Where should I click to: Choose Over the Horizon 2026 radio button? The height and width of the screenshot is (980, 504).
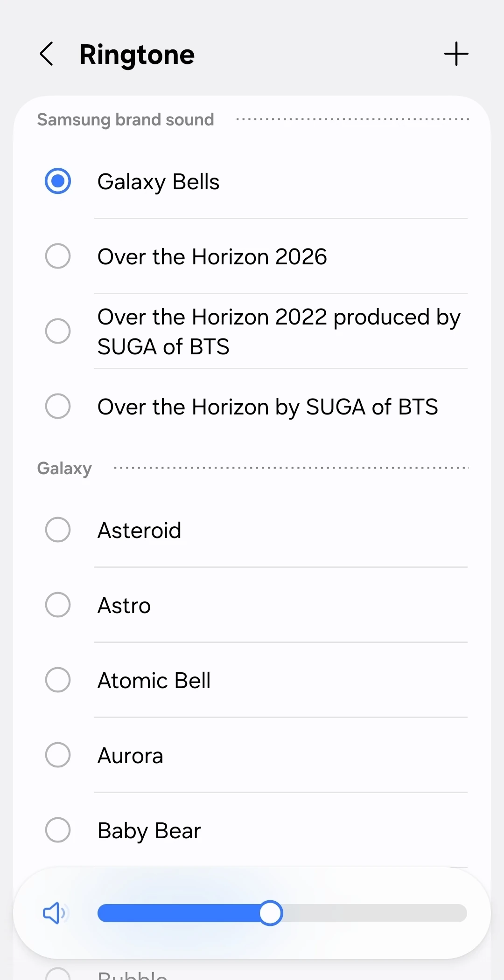[x=58, y=256]
